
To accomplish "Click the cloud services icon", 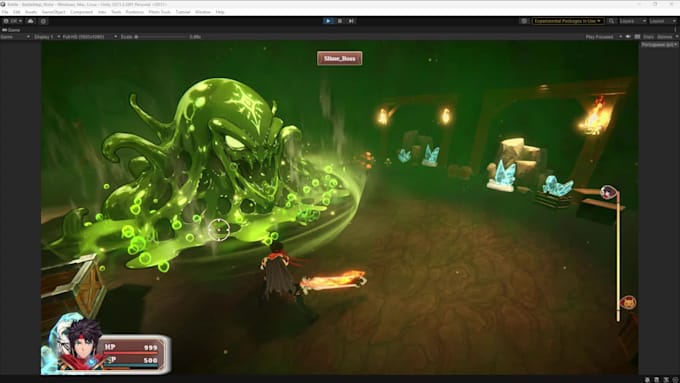I will (x=30, y=21).
